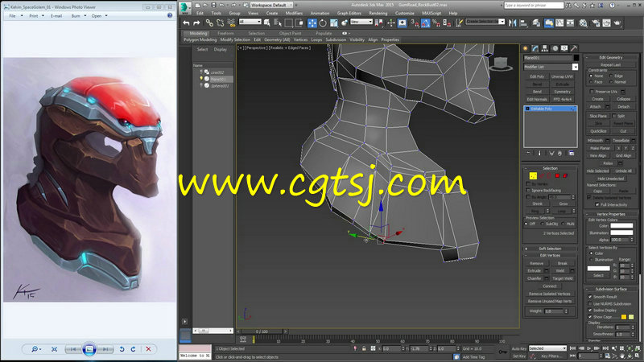Open the Rendering menu
The height and width of the screenshot is (362, 644).
pyautogui.click(x=378, y=13)
